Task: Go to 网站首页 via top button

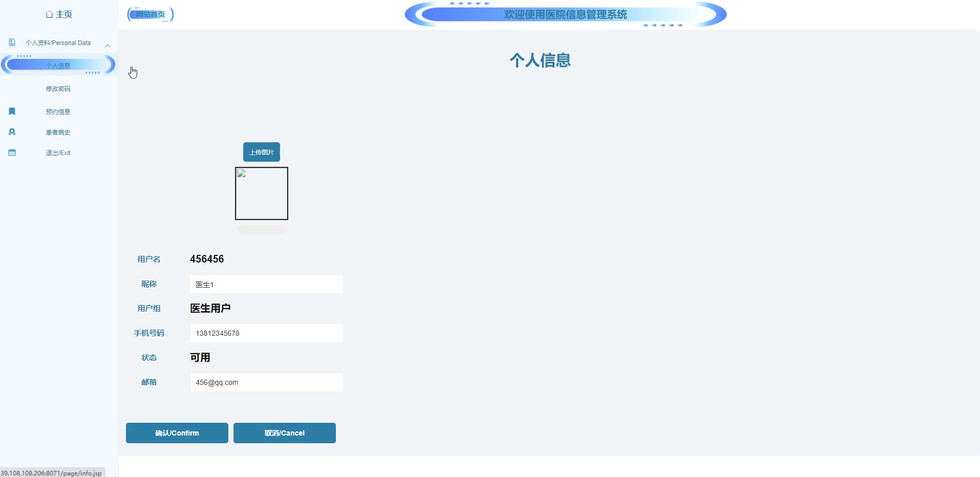Action: (x=151, y=14)
